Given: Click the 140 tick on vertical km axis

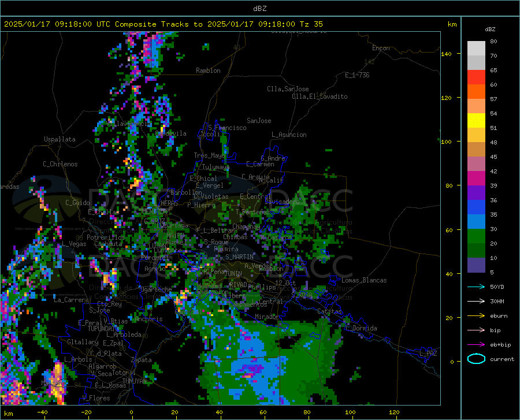Looking at the screenshot, I should point(446,54).
